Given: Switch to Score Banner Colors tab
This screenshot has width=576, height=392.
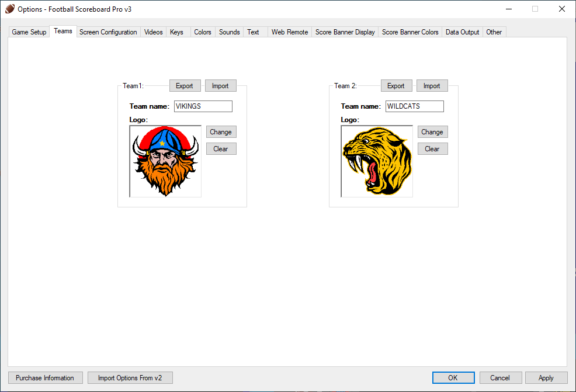Looking at the screenshot, I should click(x=410, y=32).
